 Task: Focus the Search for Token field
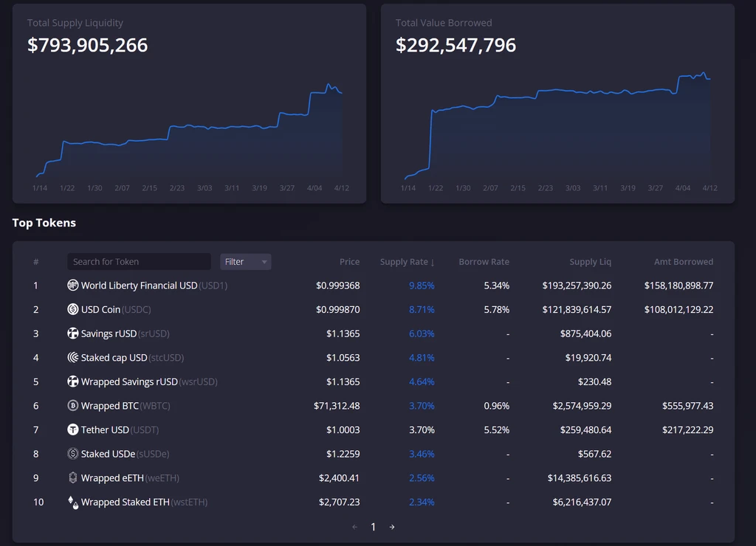(139, 262)
